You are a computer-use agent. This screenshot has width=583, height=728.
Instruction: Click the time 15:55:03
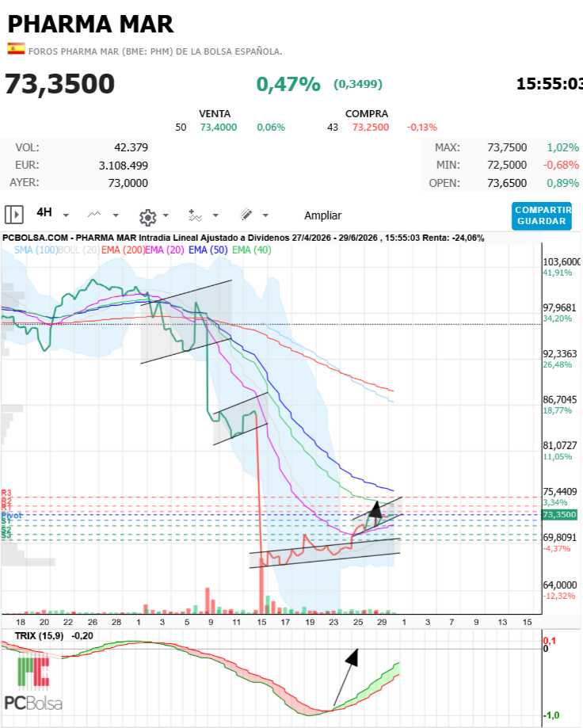tap(550, 84)
